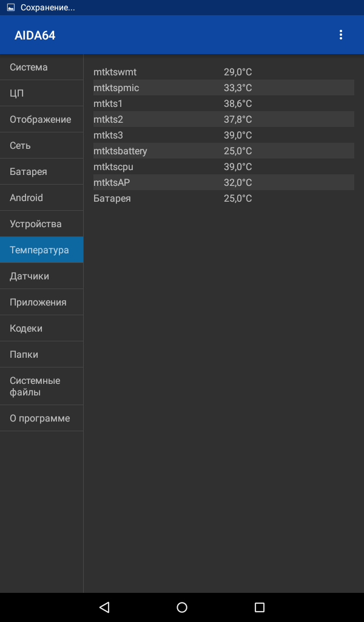Show the Приложения list

tap(42, 302)
